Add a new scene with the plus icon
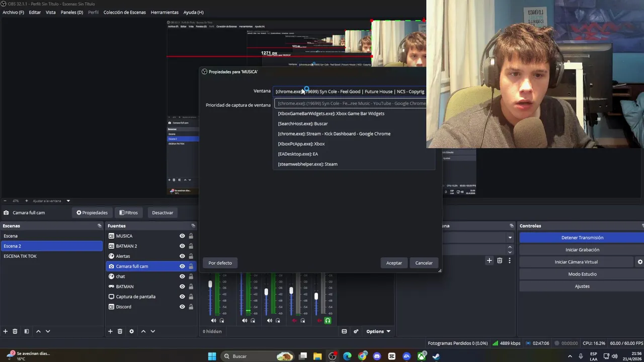The width and height of the screenshot is (644, 362). click(6, 331)
